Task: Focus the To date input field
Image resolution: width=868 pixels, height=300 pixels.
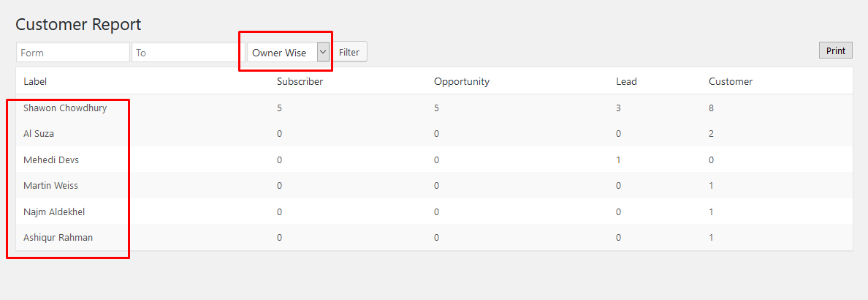Action: (189, 53)
